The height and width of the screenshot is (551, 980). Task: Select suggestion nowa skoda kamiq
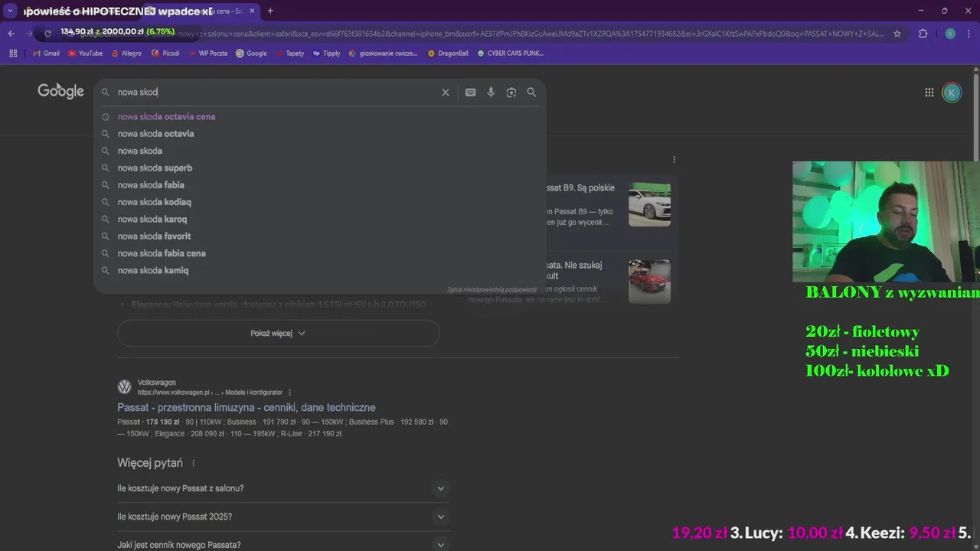[x=320, y=270]
